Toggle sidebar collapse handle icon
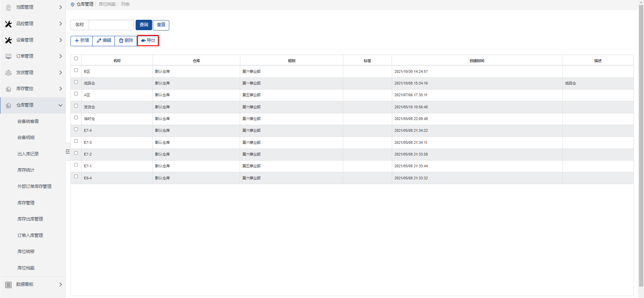The image size is (644, 298). 67,152
